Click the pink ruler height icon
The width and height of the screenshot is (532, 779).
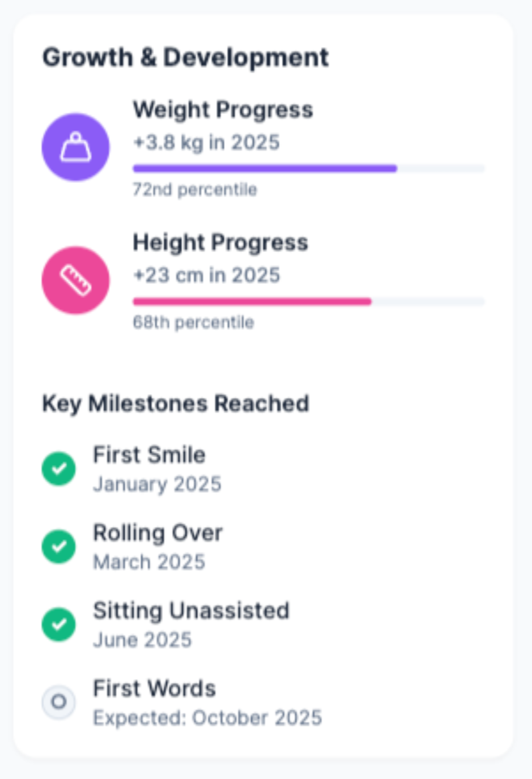(75, 280)
